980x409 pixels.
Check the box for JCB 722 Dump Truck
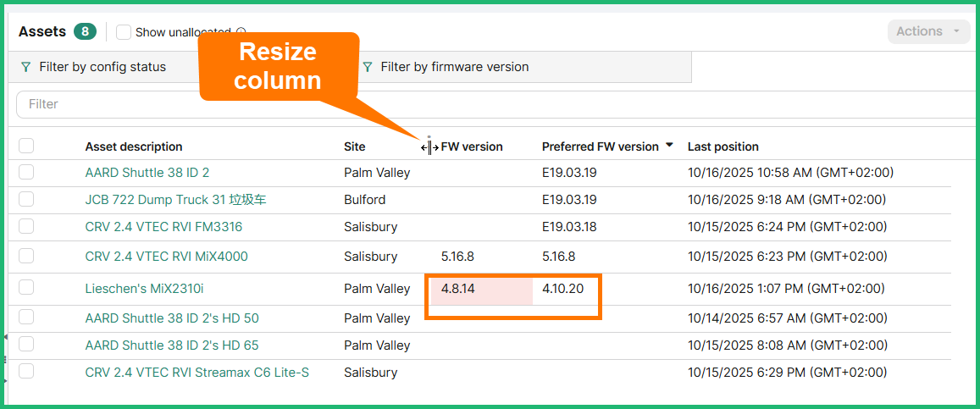click(x=26, y=199)
